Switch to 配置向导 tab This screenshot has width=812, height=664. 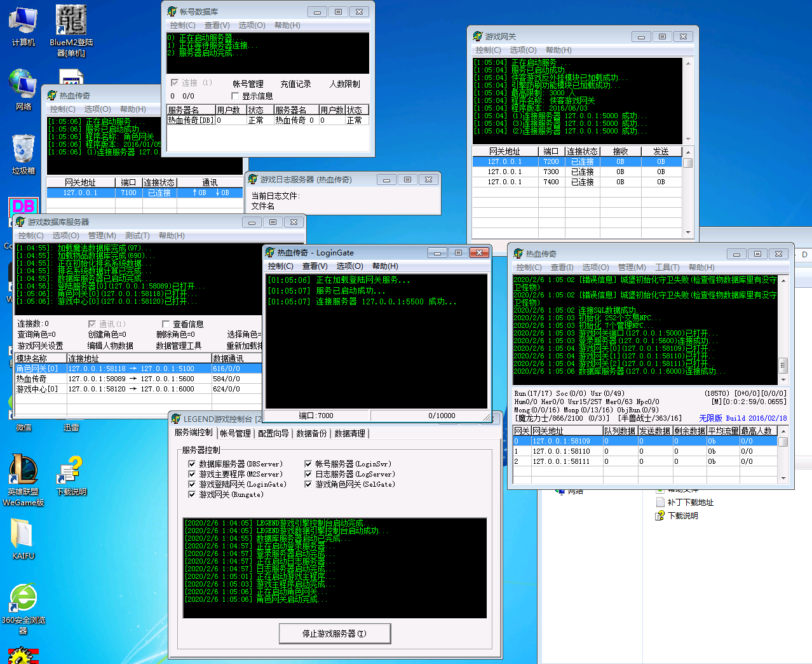(273, 433)
